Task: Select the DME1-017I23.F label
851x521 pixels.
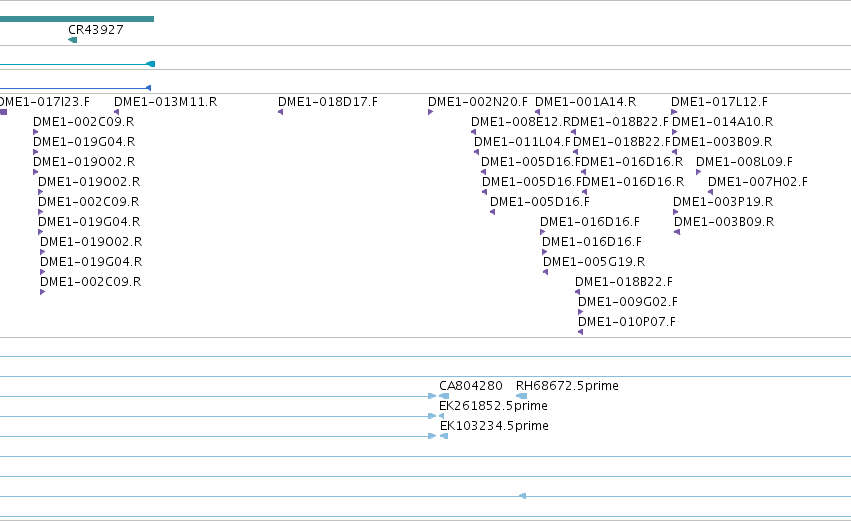Action: (x=45, y=102)
